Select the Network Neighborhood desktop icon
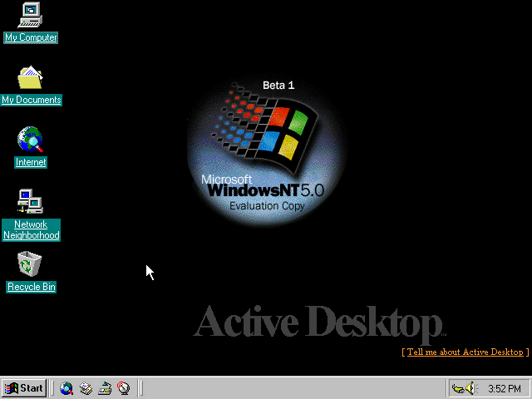The height and width of the screenshot is (399, 532). tap(30, 201)
